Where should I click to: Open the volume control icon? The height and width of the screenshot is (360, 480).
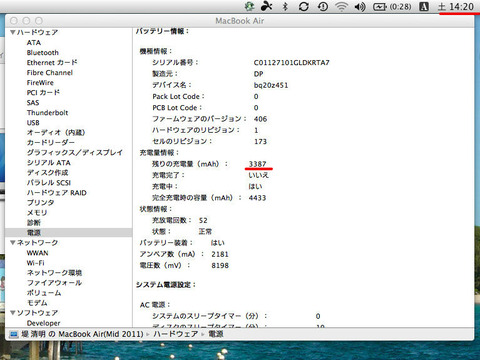[360, 6]
